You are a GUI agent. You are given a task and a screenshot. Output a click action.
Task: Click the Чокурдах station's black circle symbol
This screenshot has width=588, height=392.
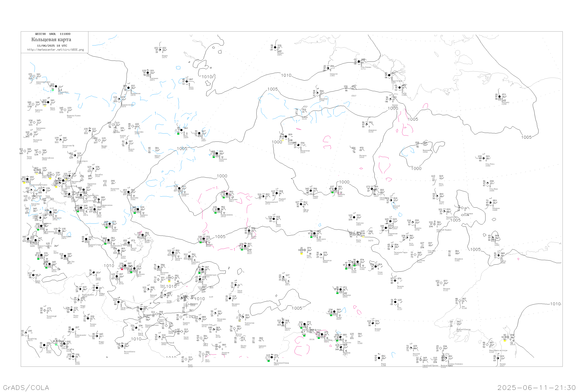499,96
